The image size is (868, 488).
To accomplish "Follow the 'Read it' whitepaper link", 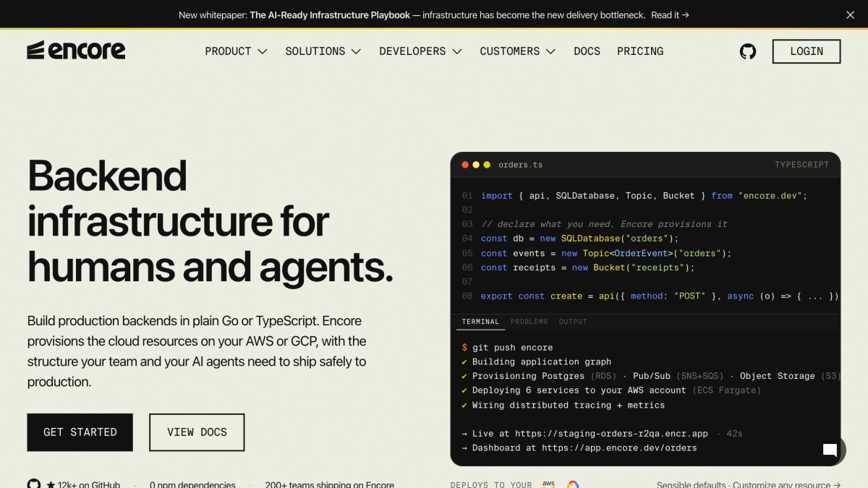I will pos(670,14).
